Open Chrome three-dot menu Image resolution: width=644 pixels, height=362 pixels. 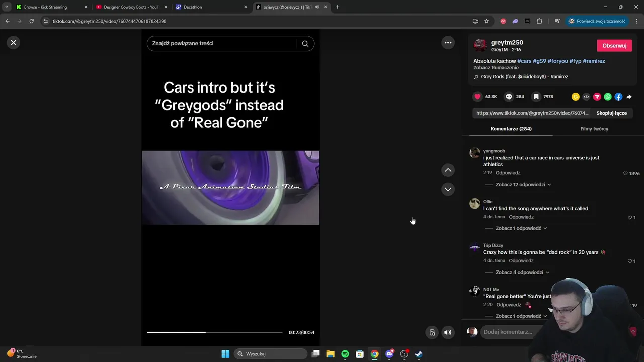pyautogui.click(x=636, y=21)
